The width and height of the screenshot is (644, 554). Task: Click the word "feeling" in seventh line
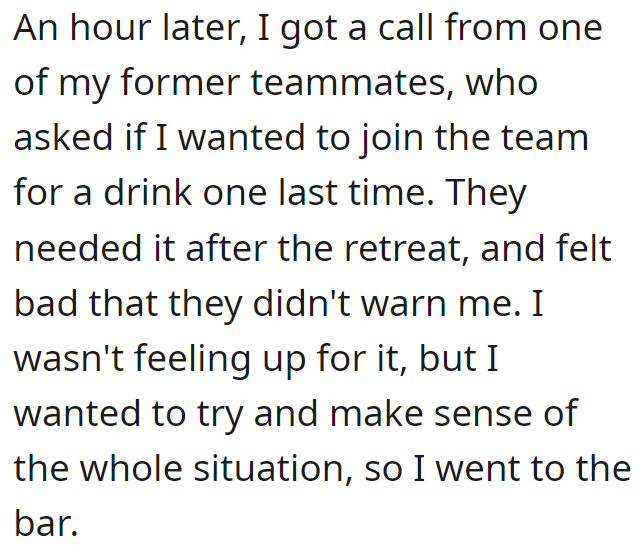(193, 360)
